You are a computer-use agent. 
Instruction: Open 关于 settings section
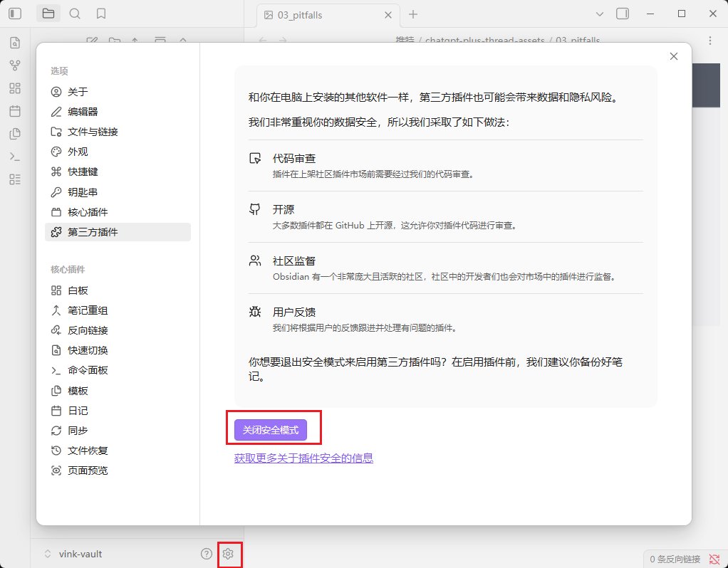(118, 92)
